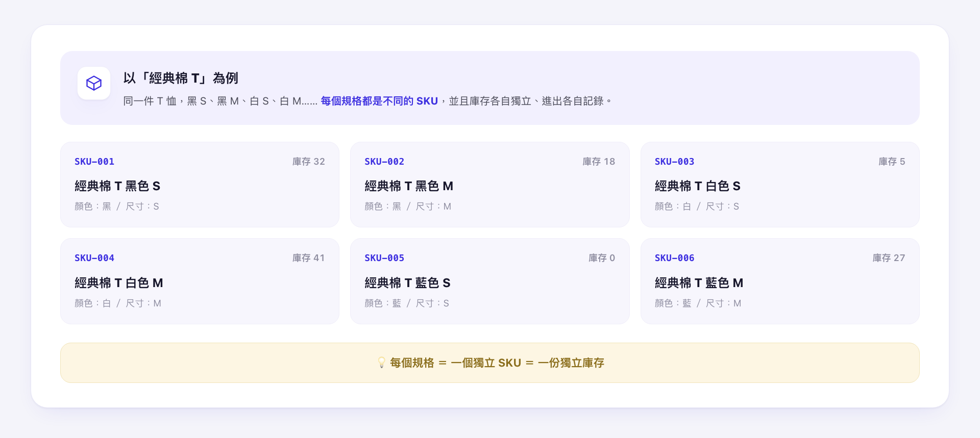Image resolution: width=980 pixels, height=438 pixels.
Task: Click the 庫存 5 stock value
Action: pyautogui.click(x=892, y=162)
